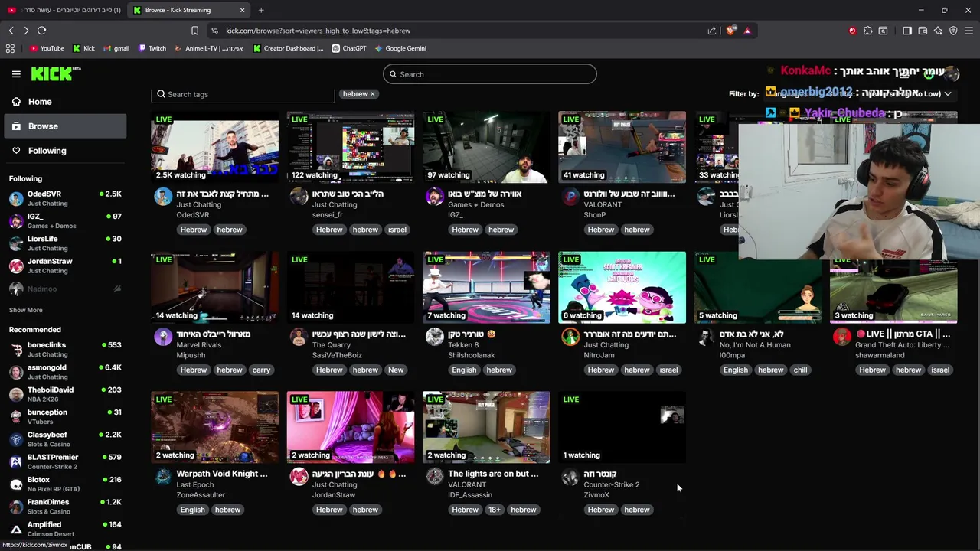The width and height of the screenshot is (980, 551).
Task: Click FrankDimes avatar in sidebar
Action: pos(16,507)
